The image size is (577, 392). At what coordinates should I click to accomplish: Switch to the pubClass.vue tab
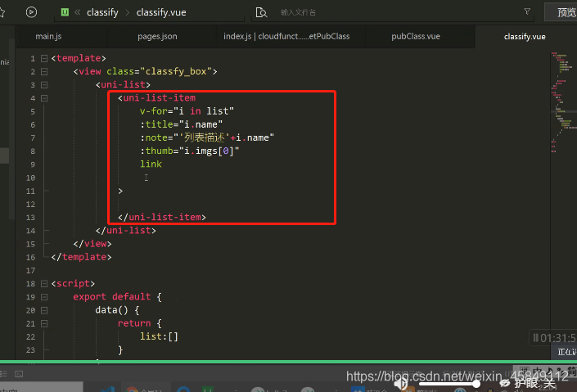[x=416, y=37]
